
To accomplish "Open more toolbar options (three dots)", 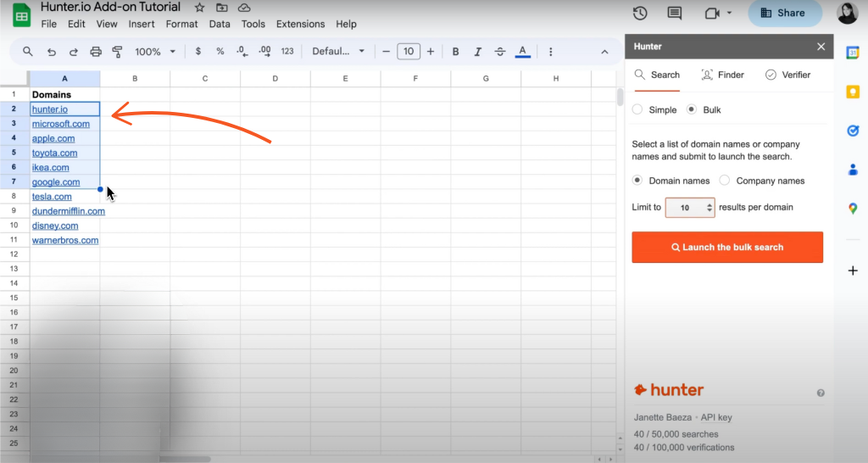I will coord(550,52).
